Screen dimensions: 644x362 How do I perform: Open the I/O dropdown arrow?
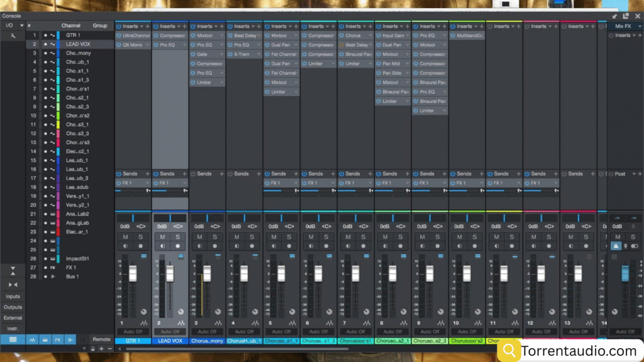[x=21, y=26]
